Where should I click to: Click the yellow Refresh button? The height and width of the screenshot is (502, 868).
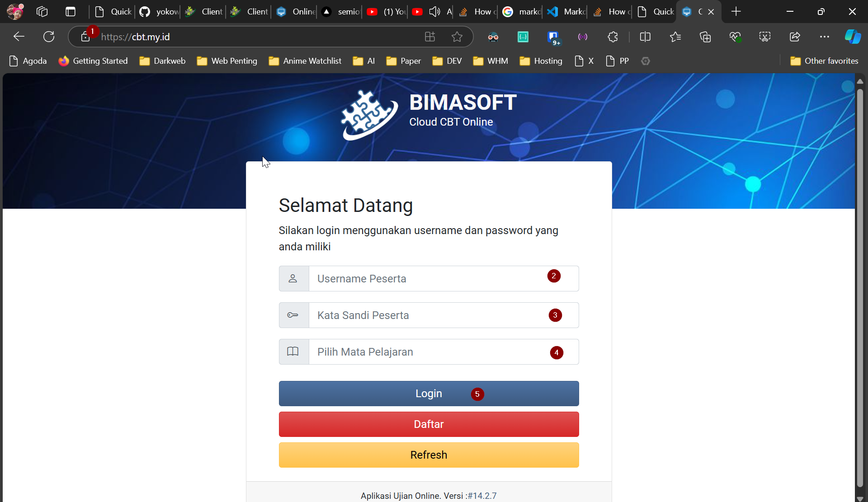coord(429,455)
